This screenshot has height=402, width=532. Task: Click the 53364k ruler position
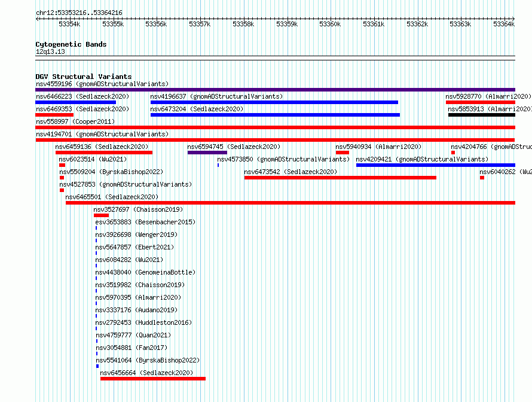coord(504,24)
